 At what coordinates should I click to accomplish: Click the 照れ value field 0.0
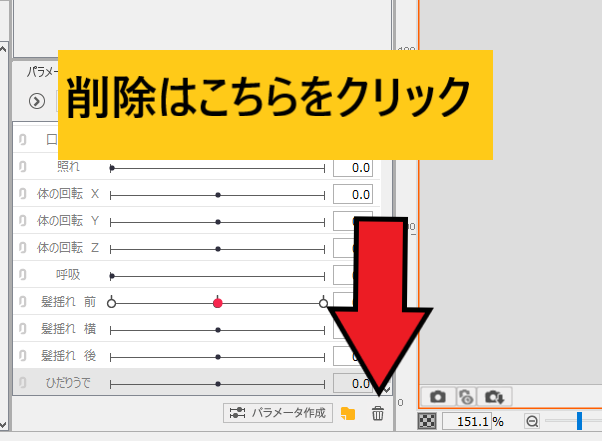pos(353,168)
